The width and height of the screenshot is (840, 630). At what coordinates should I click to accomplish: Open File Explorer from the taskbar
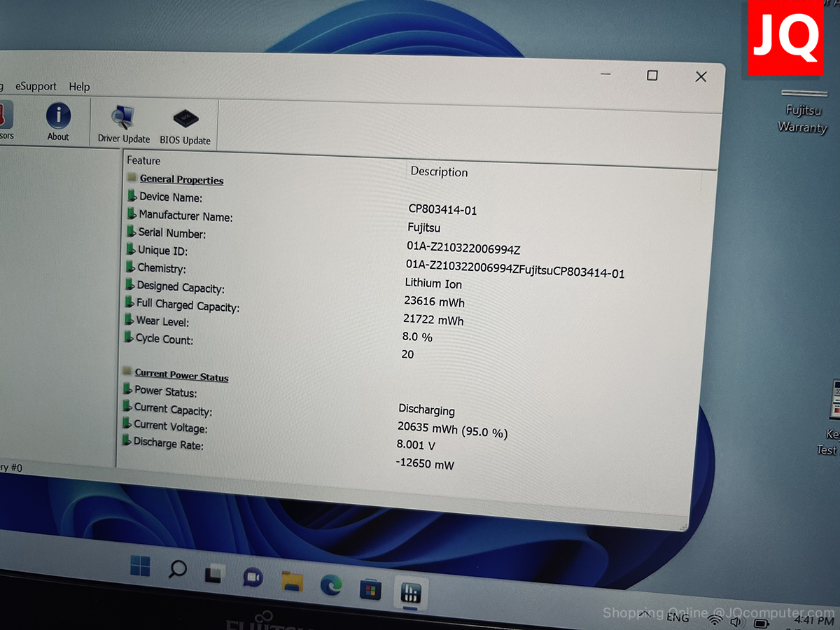click(291, 581)
